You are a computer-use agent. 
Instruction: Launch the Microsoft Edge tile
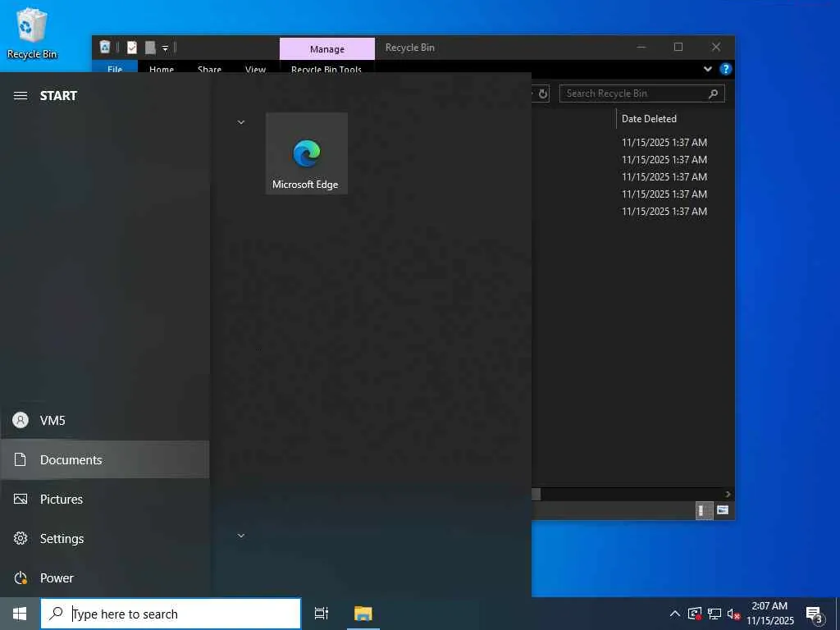pos(307,153)
